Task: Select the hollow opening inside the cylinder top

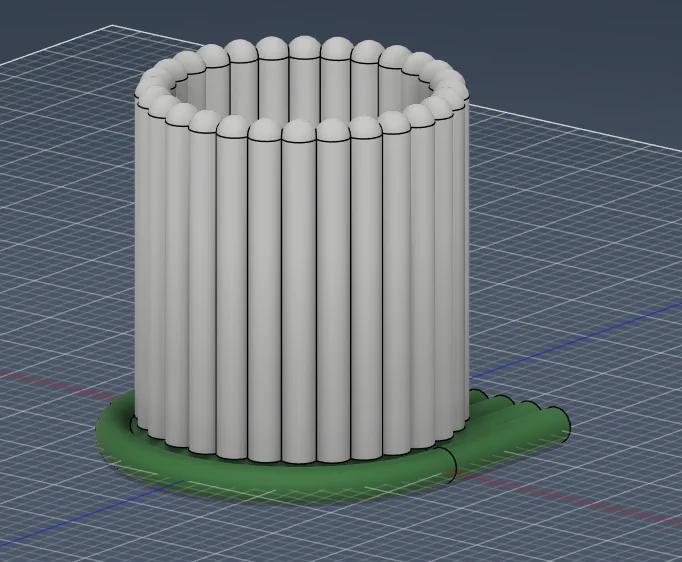Action: [300, 95]
